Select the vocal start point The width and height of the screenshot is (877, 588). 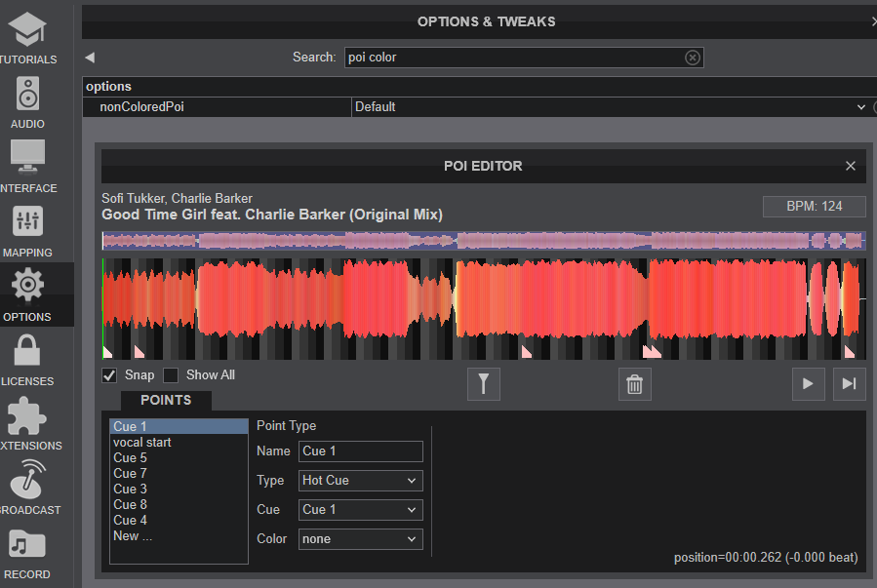[179, 442]
